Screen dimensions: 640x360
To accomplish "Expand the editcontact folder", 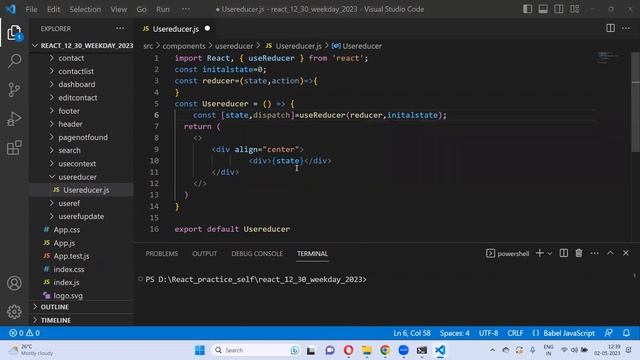I will coord(78,98).
